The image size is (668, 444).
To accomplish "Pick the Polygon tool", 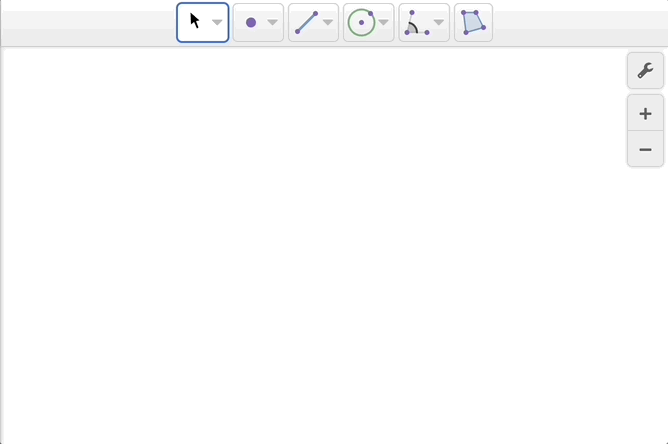I will pyautogui.click(x=473, y=22).
